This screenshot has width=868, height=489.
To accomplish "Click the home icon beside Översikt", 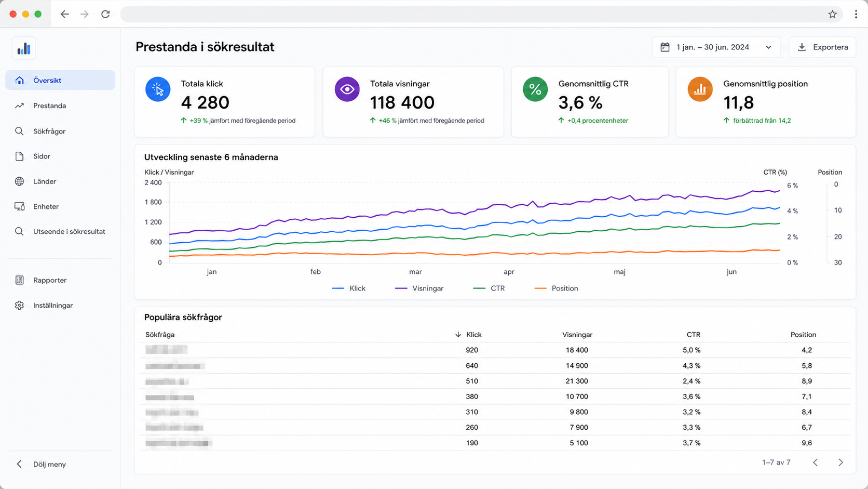I will click(x=19, y=80).
